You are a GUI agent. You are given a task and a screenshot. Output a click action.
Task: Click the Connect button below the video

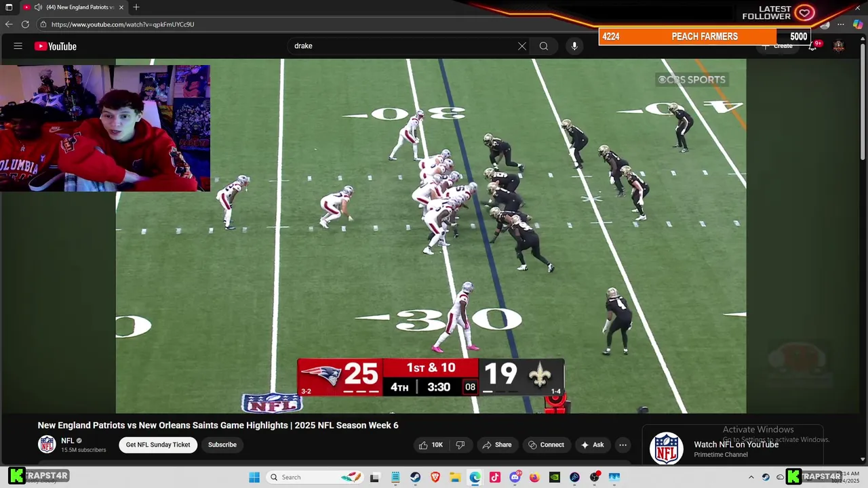(546, 445)
